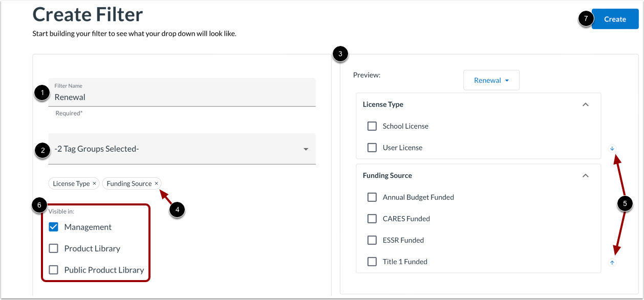Screen dimensions: 644x300
Task: Click the up arrow to move Funding Source group
Action: pyautogui.click(x=612, y=262)
